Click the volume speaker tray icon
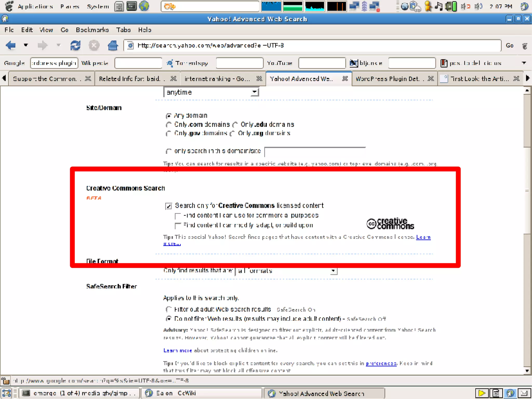532x399 pixels. click(x=478, y=6)
